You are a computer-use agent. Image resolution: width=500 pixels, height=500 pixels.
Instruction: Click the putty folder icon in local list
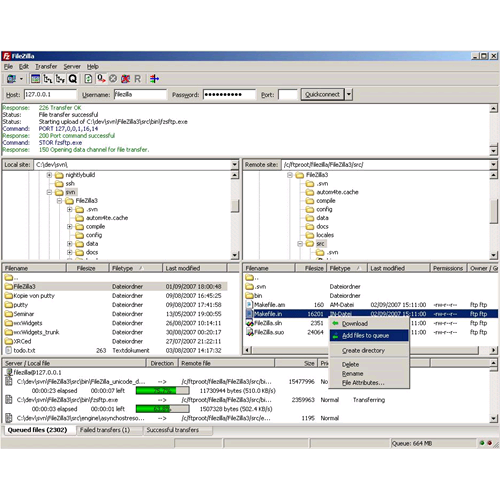(9, 305)
